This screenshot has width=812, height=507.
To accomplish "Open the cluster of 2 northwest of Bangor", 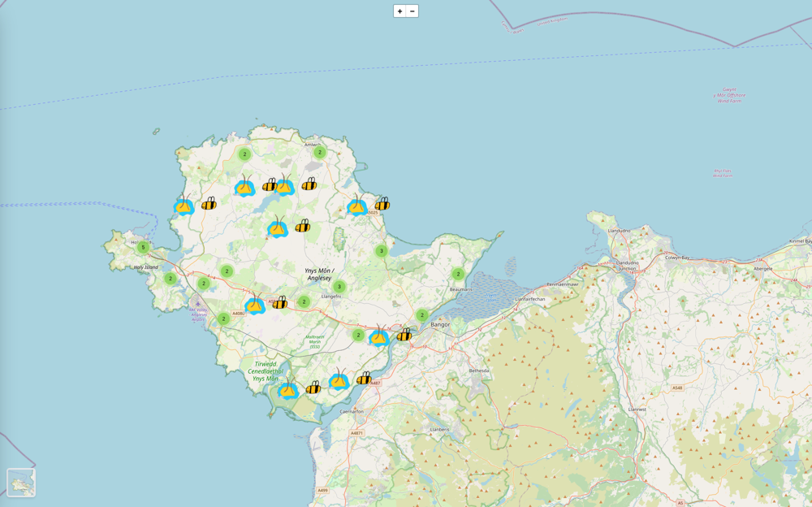I will pyautogui.click(x=421, y=315).
